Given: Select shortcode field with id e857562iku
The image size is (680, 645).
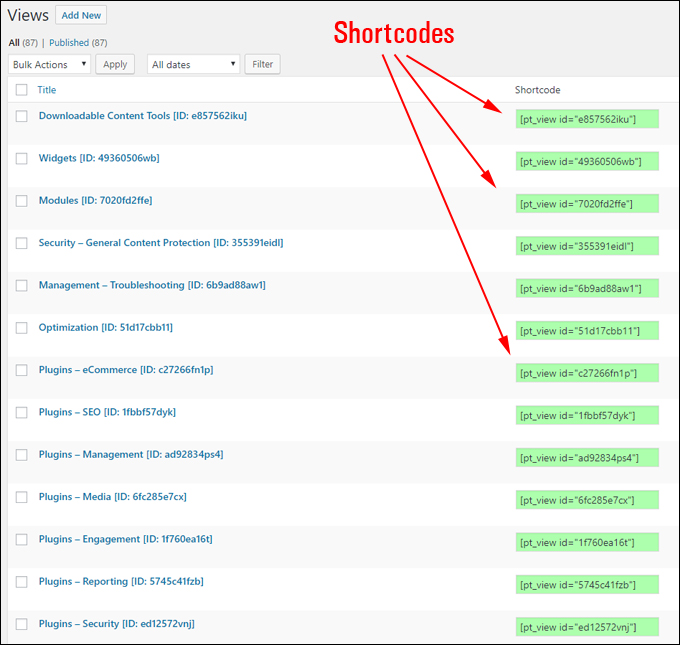Looking at the screenshot, I should (x=587, y=119).
